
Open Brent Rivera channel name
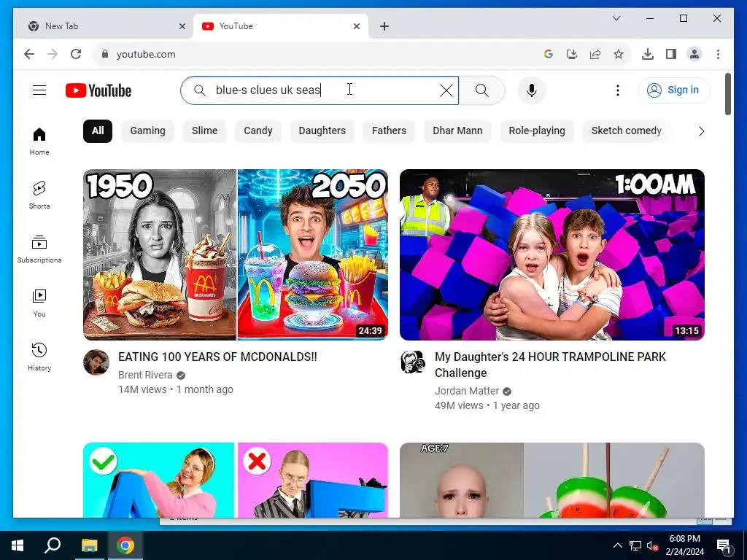pos(145,376)
